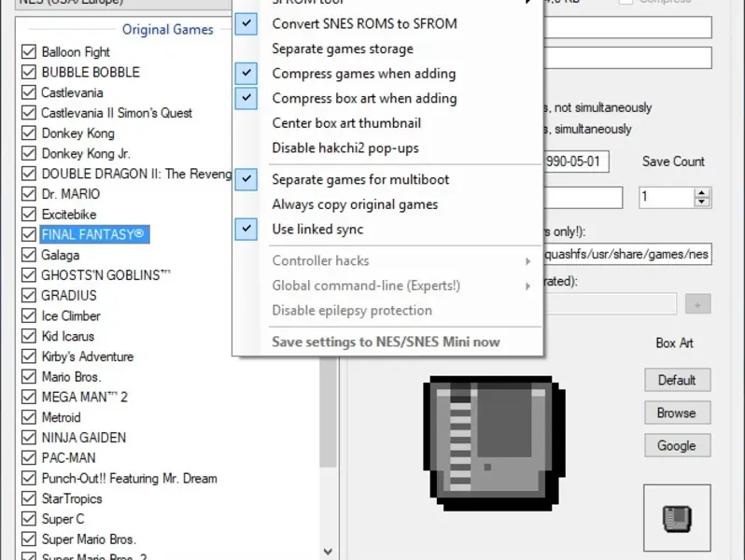This screenshot has width=745, height=560.
Task: Toggle the GRADIUS checkbox
Action: tap(29, 296)
